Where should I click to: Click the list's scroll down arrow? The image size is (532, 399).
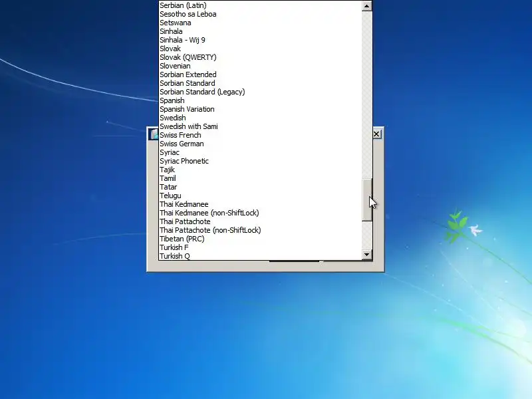click(367, 255)
